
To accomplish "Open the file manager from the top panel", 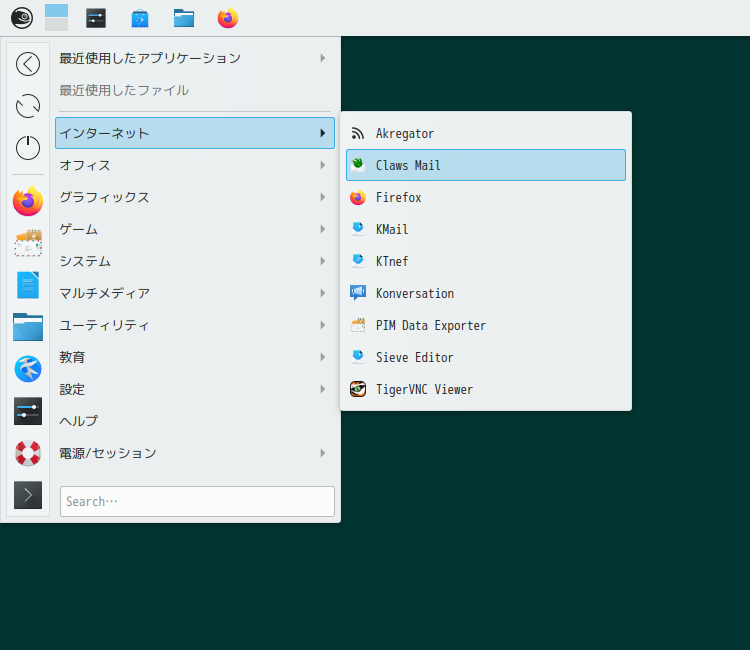I will coord(184,18).
